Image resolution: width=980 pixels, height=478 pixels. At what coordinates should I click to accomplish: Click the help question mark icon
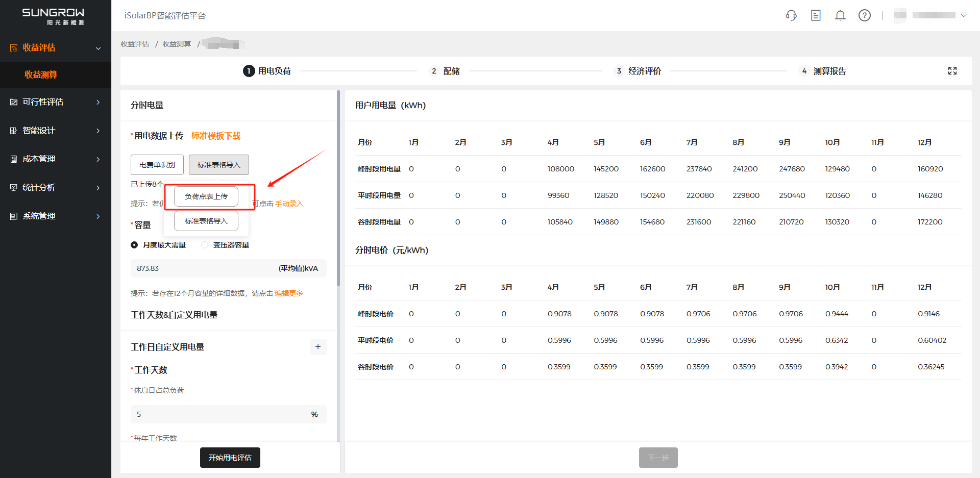pyautogui.click(x=865, y=15)
